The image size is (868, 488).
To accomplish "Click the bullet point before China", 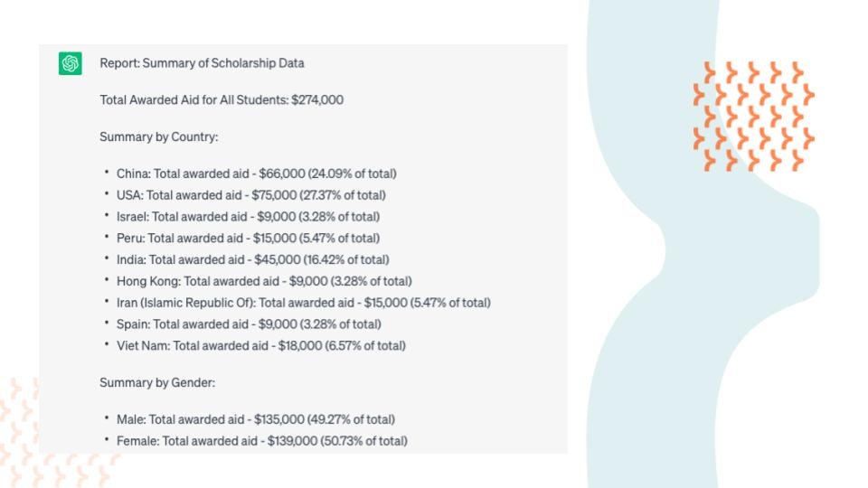I will (x=107, y=174).
